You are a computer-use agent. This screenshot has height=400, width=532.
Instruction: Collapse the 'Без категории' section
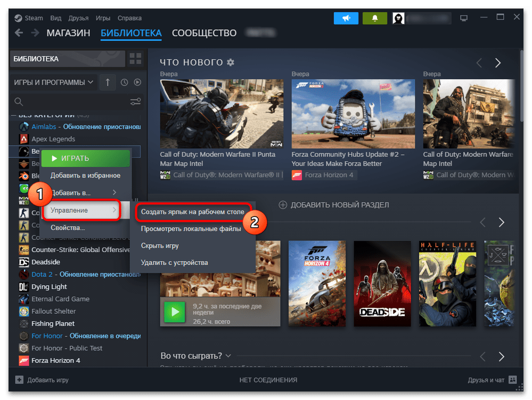(x=13, y=115)
